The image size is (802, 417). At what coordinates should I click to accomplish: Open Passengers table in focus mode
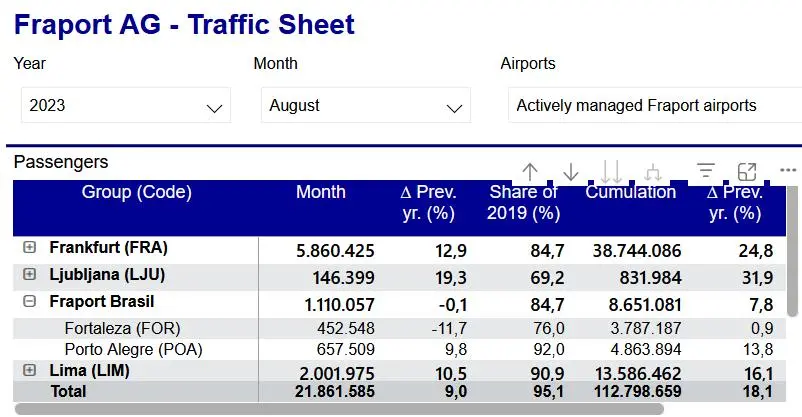747,172
